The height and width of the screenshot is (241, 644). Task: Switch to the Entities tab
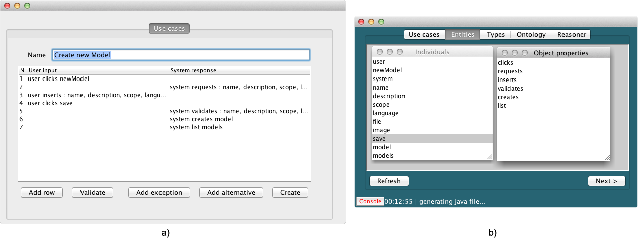click(x=462, y=34)
